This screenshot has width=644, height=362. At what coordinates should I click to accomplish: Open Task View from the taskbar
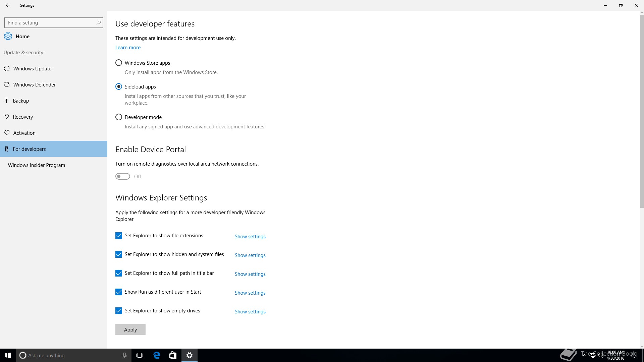140,355
